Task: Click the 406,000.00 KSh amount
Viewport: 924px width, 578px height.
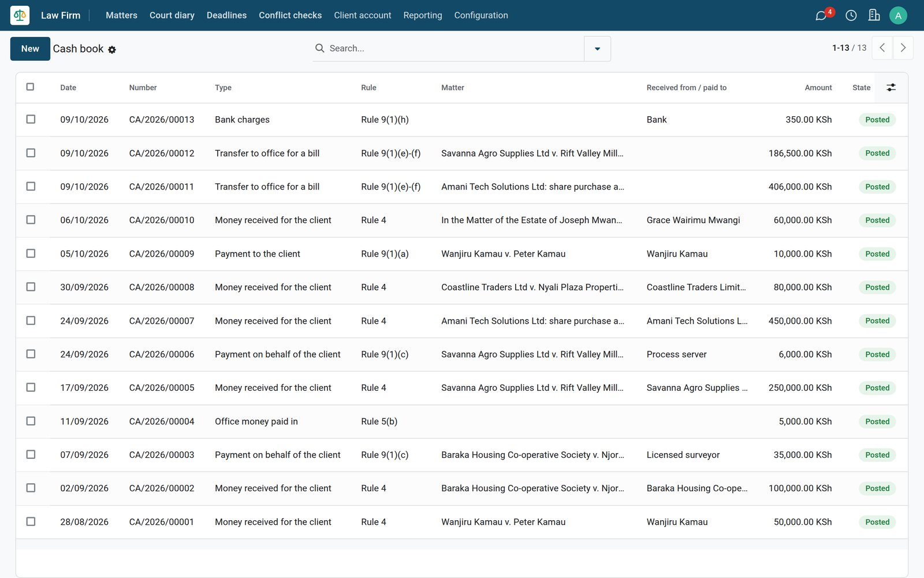Action: (x=800, y=187)
